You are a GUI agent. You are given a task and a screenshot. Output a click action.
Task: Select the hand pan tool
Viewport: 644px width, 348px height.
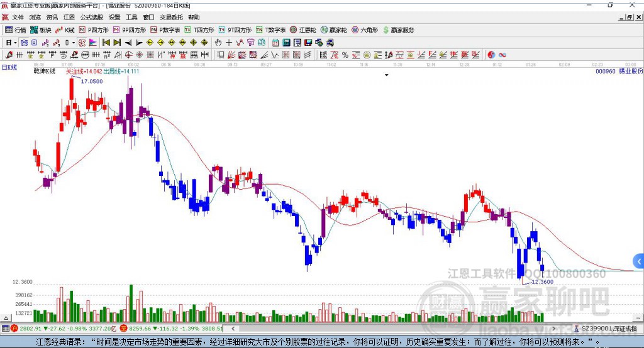(x=218, y=43)
